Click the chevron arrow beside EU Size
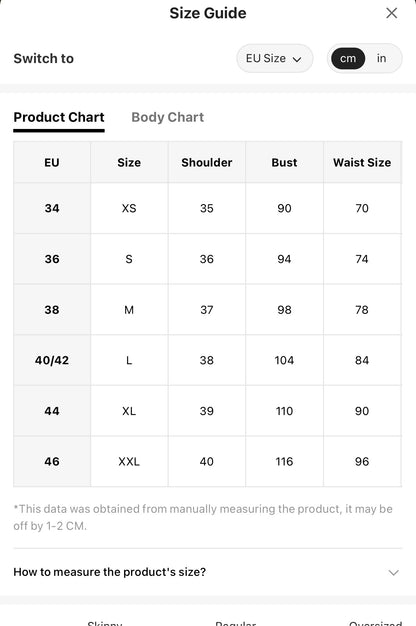The height and width of the screenshot is (626, 416). [297, 59]
